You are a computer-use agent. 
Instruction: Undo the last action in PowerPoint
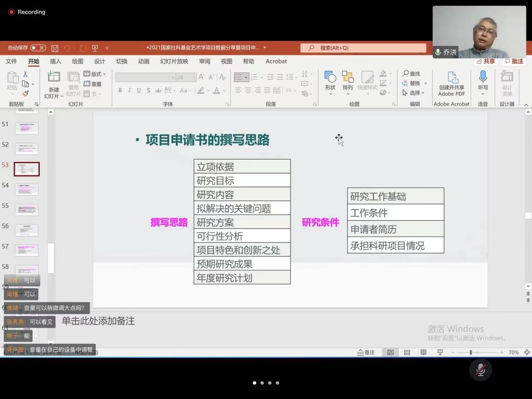[x=67, y=48]
